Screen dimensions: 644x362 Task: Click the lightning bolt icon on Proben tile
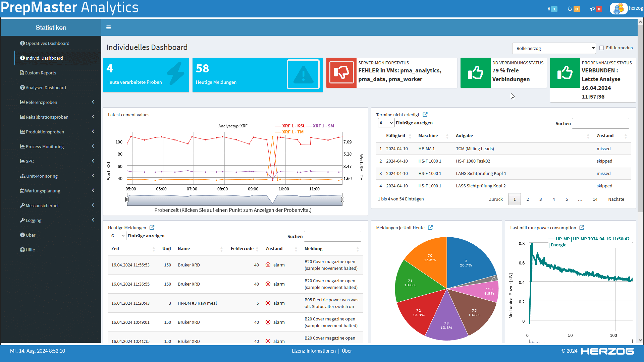(175, 73)
